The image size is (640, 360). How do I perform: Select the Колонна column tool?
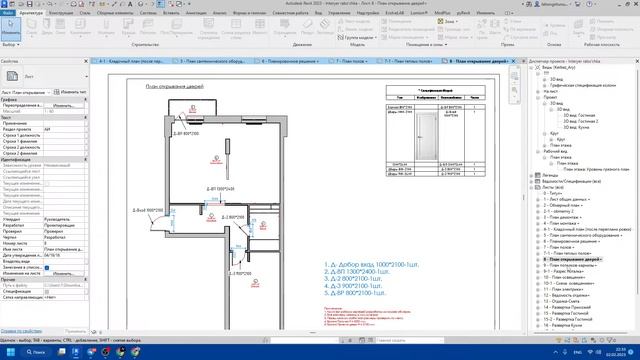click(x=106, y=27)
